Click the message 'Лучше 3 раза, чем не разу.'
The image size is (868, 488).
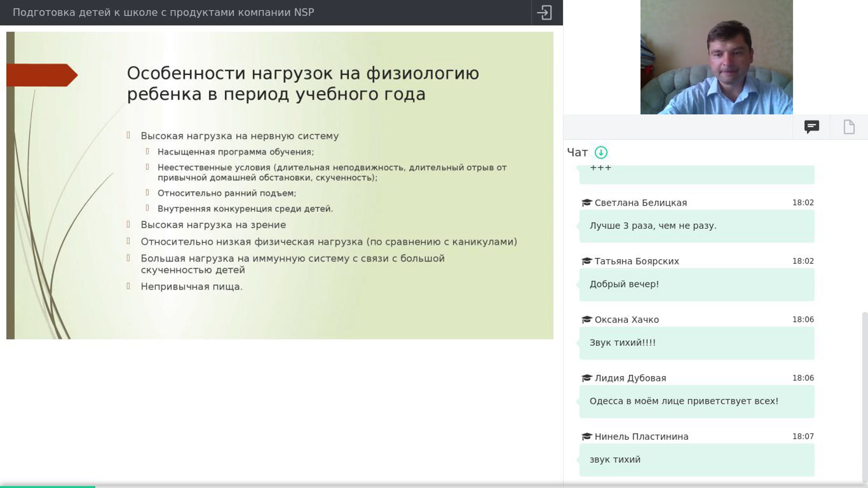coord(697,226)
